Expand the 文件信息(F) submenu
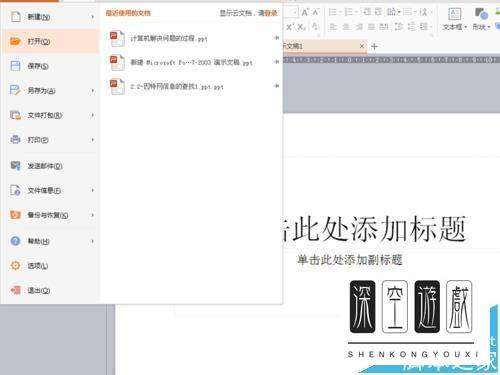The width and height of the screenshot is (500, 375). point(92,190)
